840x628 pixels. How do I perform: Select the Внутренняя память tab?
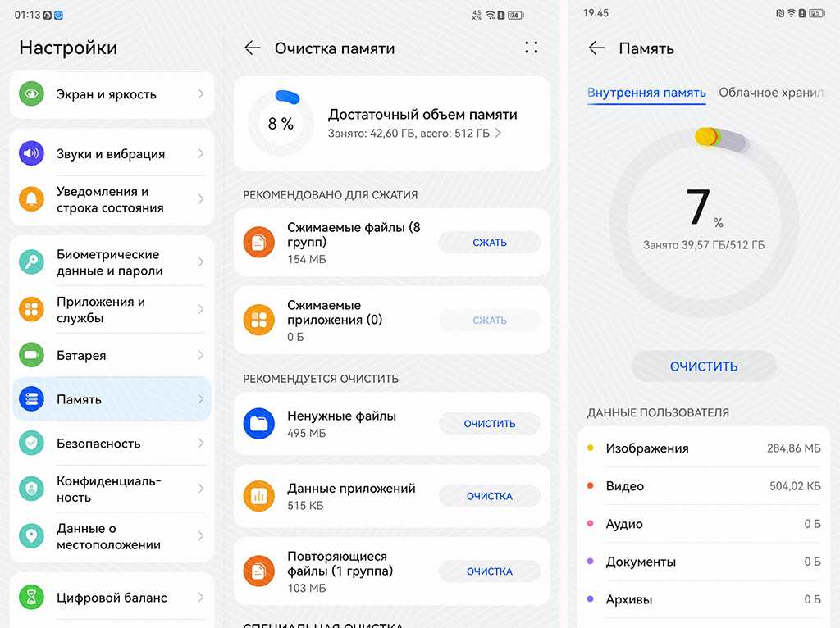coord(646,93)
